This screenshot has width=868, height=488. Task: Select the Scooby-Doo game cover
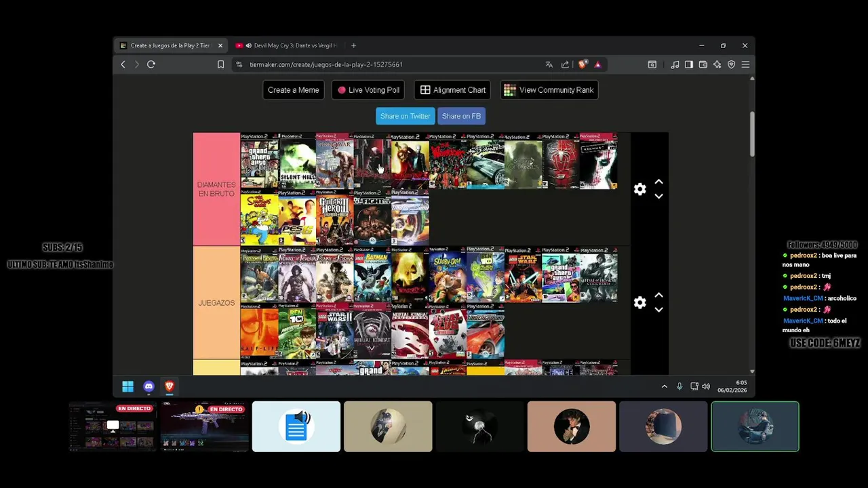click(x=448, y=274)
